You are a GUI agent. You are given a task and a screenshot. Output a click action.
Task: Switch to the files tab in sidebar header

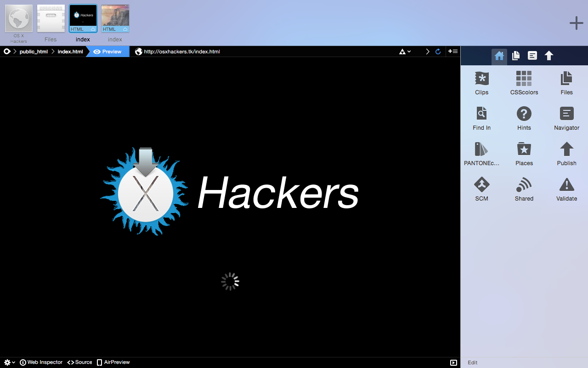[x=516, y=56]
